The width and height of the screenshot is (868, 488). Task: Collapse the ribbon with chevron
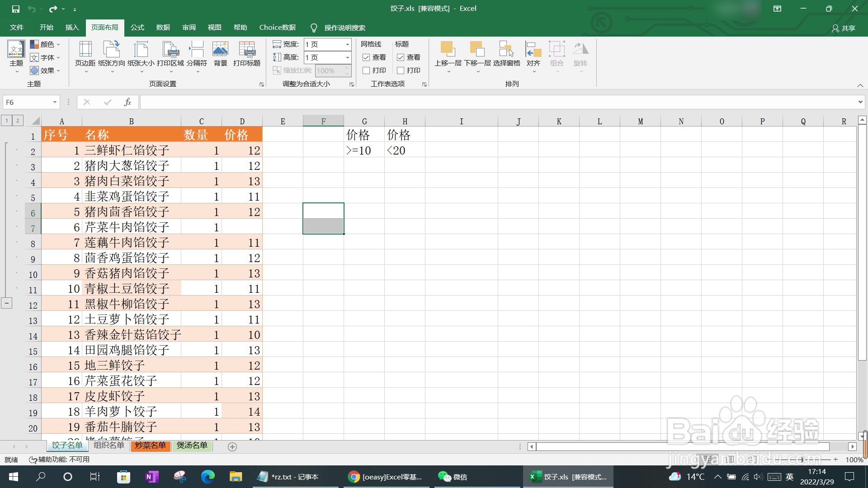pos(860,85)
